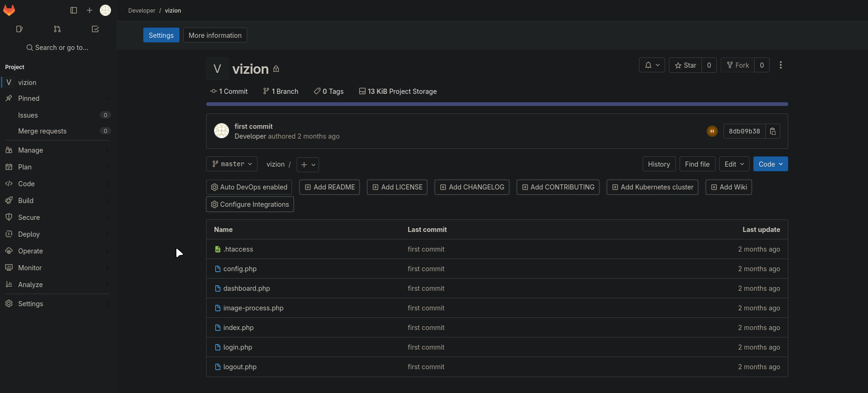Open the merge requests icon in sidebar header

tap(57, 29)
